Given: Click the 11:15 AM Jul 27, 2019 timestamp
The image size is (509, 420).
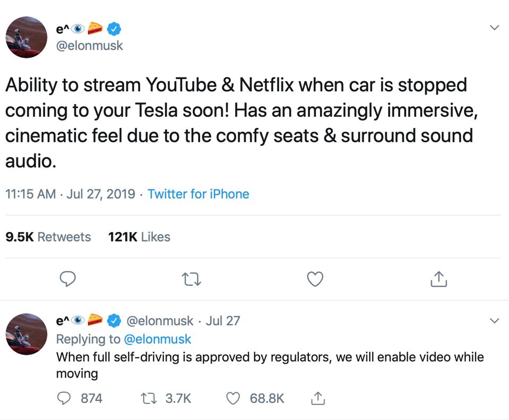Looking at the screenshot, I should pos(70,194).
